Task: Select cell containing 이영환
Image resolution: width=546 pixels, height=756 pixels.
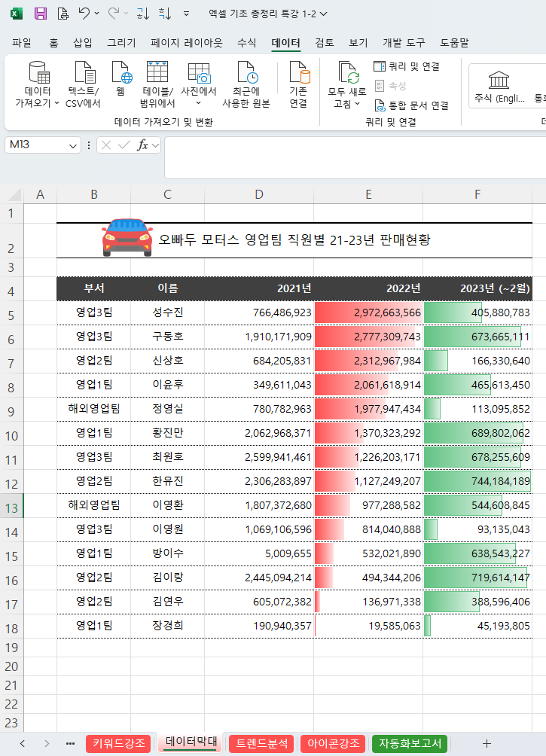Action: 167,505
